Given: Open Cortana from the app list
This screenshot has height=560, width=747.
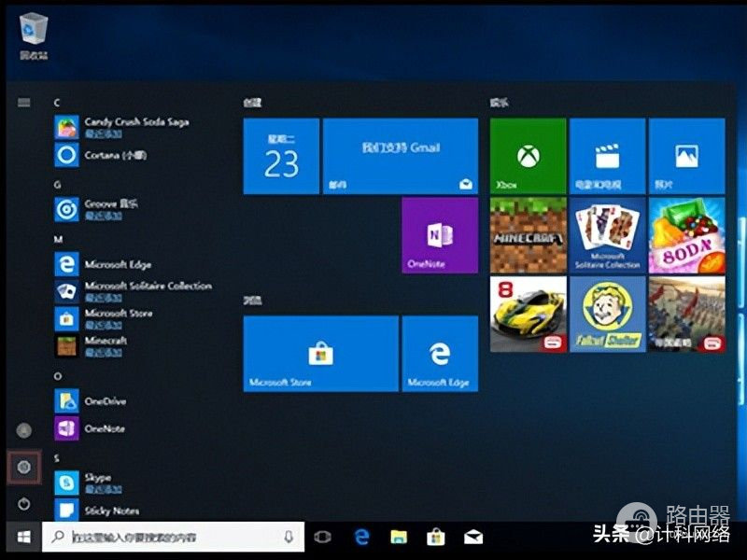Looking at the screenshot, I should [x=101, y=155].
